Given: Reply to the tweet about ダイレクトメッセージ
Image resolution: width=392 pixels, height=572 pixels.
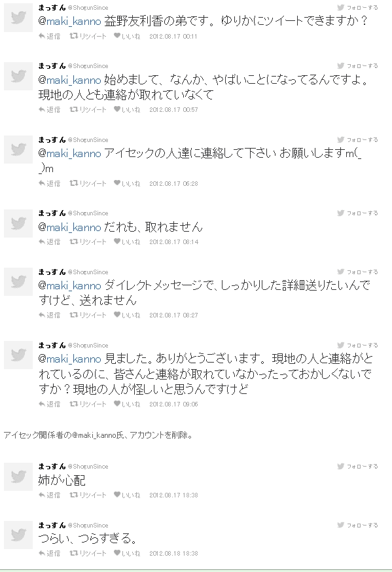Looking at the screenshot, I should click(49, 315).
